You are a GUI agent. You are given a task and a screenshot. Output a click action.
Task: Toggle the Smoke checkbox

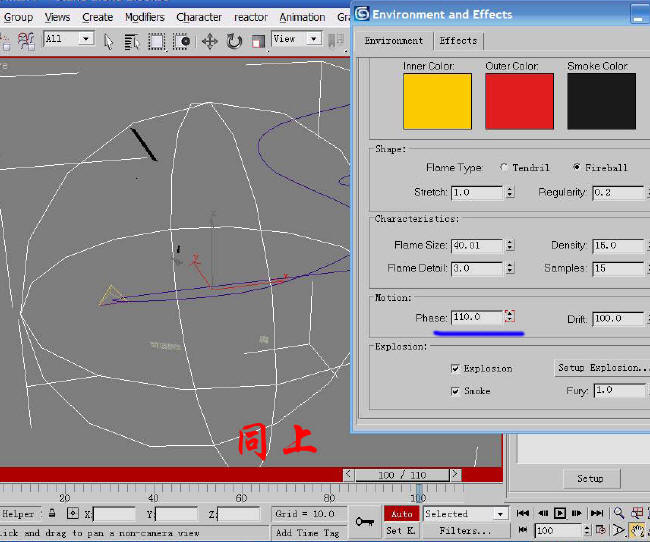point(455,391)
